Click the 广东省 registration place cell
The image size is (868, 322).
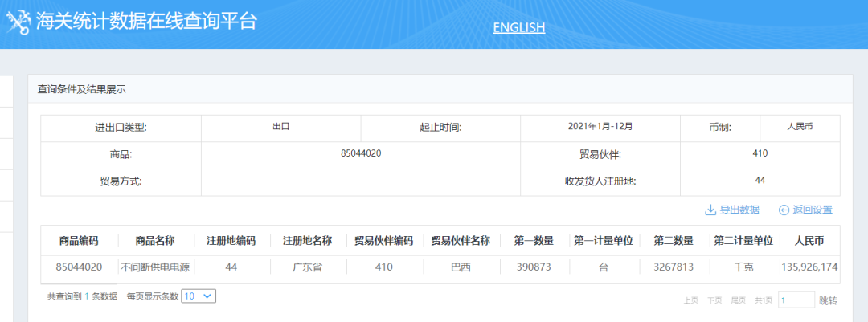coord(307,267)
